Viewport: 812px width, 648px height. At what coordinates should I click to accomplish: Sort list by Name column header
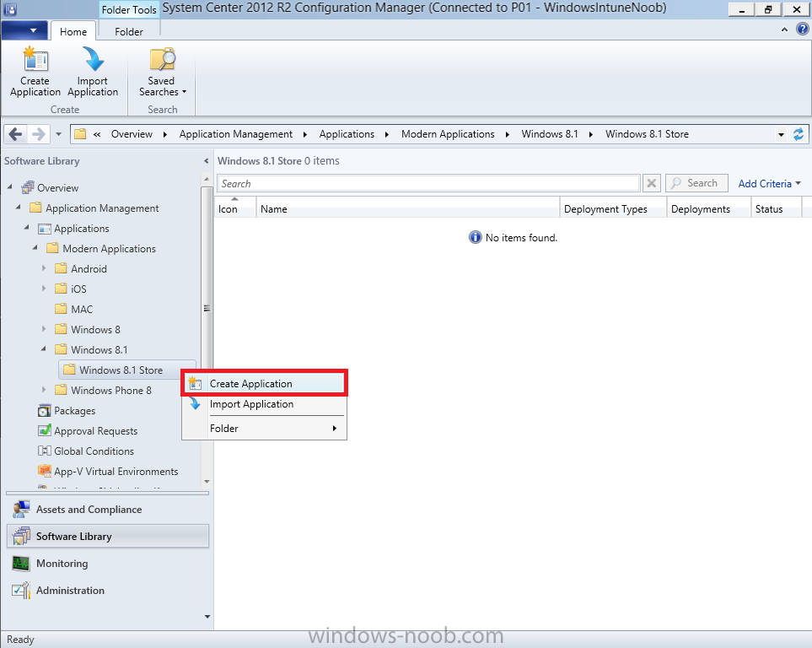(408, 208)
